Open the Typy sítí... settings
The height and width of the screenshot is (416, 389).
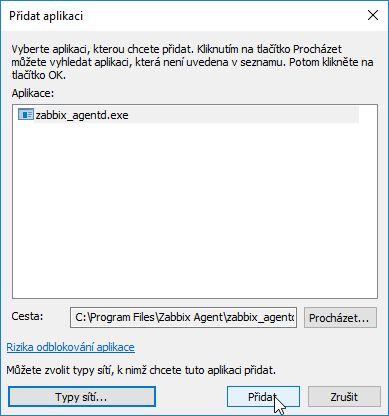coord(82,397)
